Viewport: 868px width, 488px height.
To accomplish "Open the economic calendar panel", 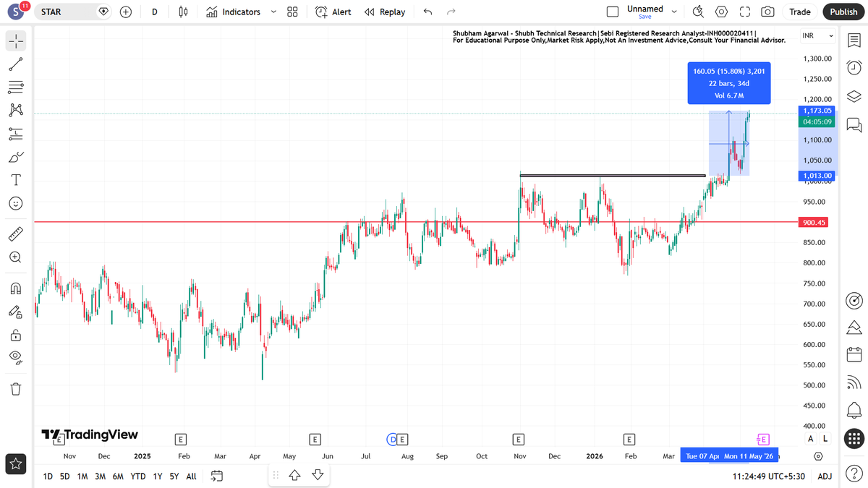I will tap(854, 355).
